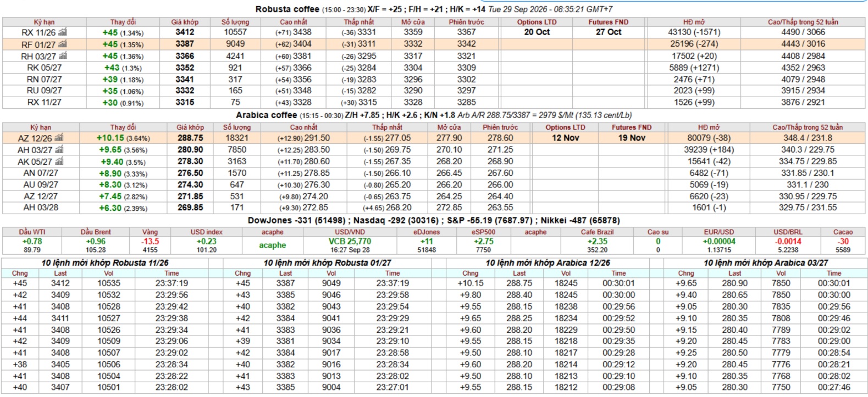Click the USD/VND header
Viewport: 868px width, 397px height.
tap(350, 232)
